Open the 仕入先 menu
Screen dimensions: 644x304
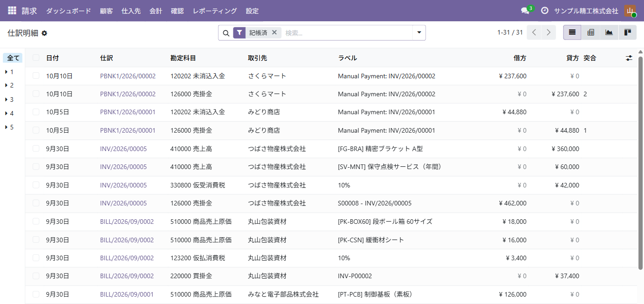(x=131, y=11)
